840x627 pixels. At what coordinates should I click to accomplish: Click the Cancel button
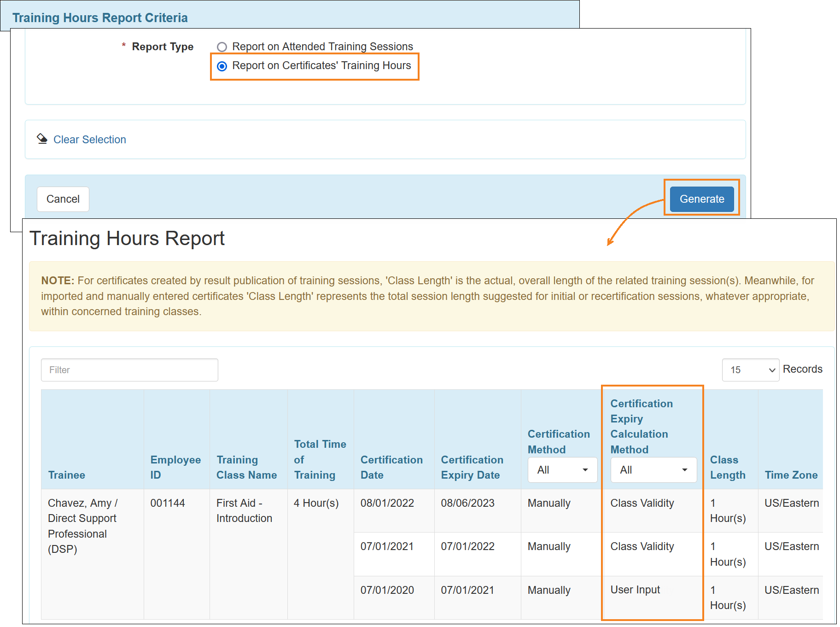(x=63, y=199)
